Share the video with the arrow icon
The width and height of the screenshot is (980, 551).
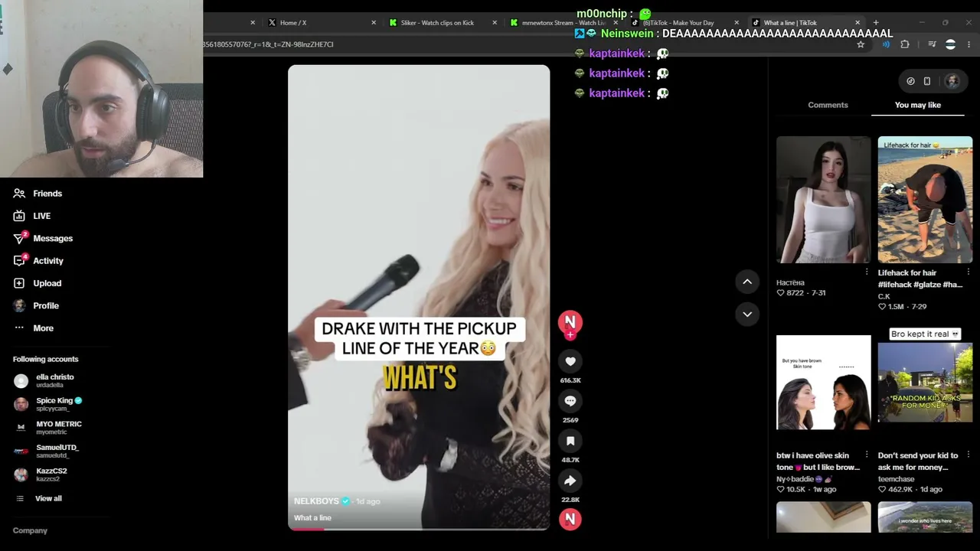[x=570, y=481]
